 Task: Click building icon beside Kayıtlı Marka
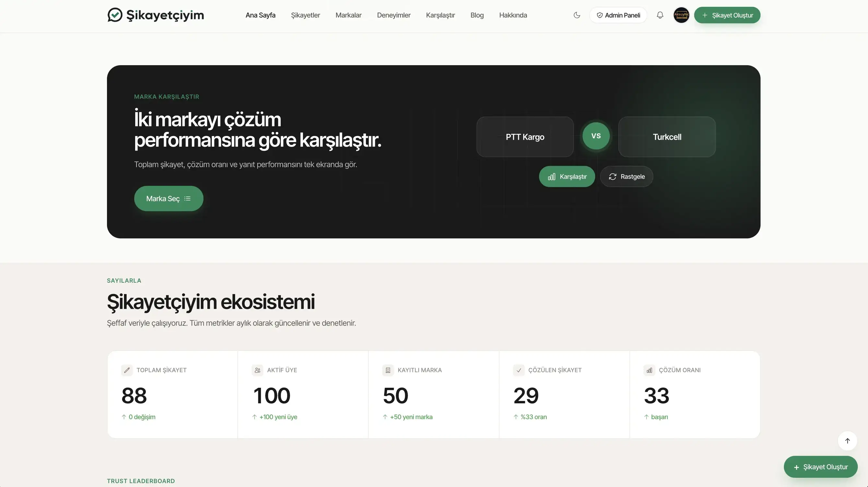coord(388,370)
